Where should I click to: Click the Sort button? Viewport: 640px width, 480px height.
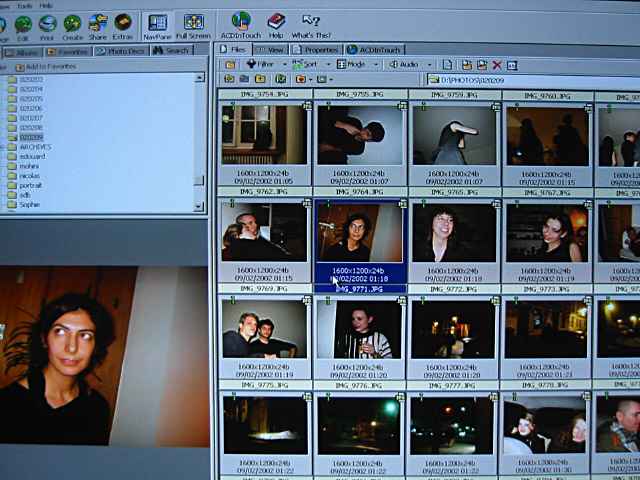click(305, 64)
